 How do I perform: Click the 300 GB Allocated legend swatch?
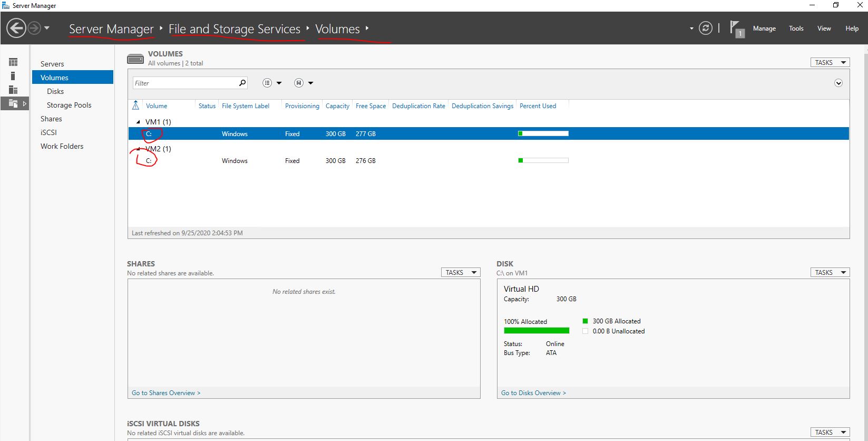(x=585, y=321)
